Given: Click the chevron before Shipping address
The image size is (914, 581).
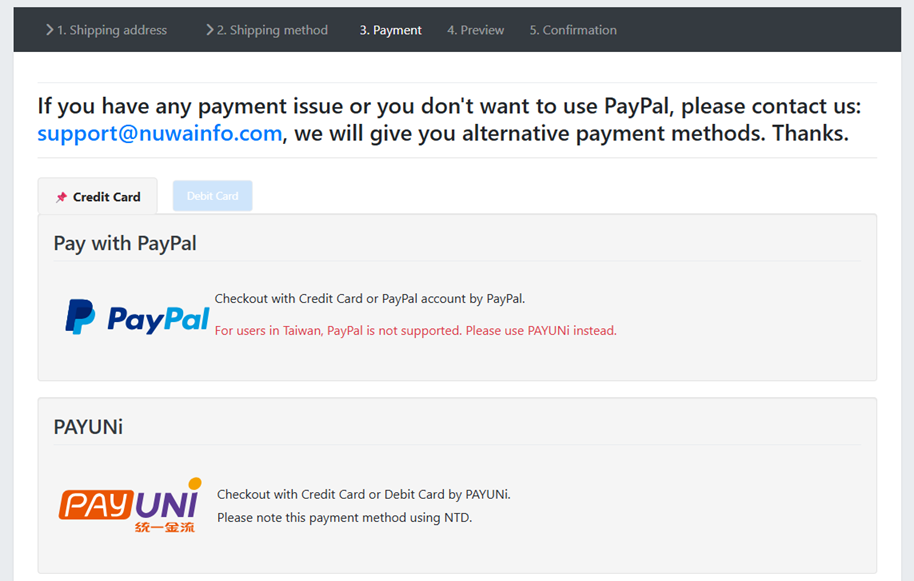Looking at the screenshot, I should click(50, 30).
